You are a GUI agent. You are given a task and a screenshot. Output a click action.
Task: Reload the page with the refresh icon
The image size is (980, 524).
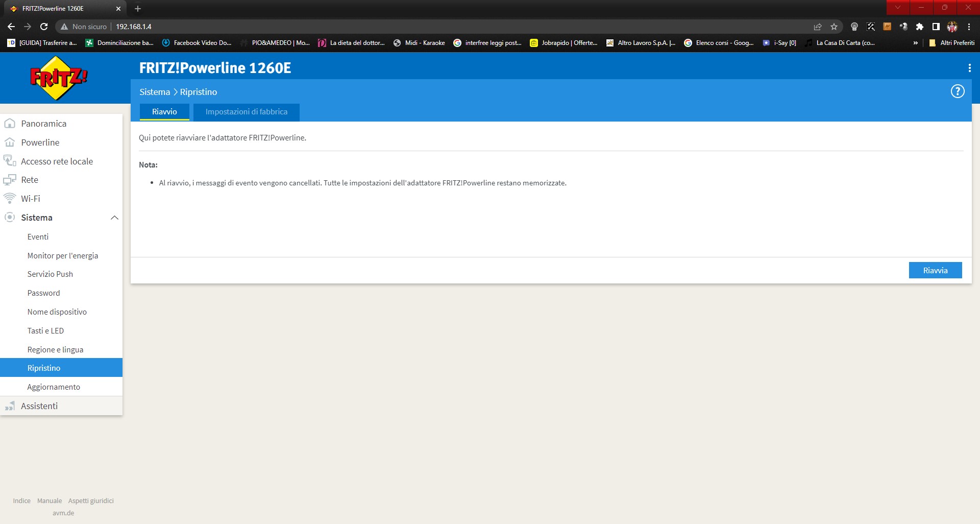click(x=44, y=27)
